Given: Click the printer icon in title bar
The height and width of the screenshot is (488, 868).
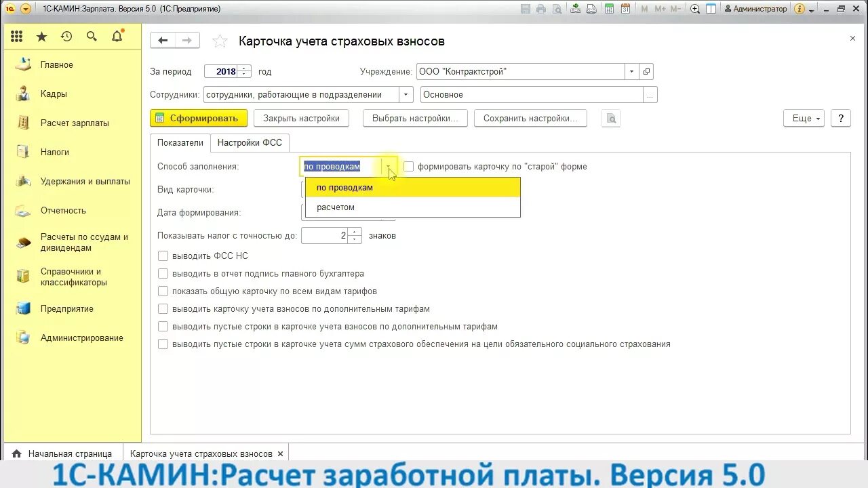Looking at the screenshot, I should click(x=541, y=9).
